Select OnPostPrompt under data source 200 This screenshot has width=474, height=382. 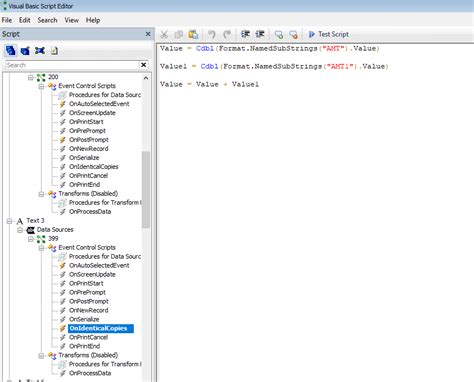[89, 140]
